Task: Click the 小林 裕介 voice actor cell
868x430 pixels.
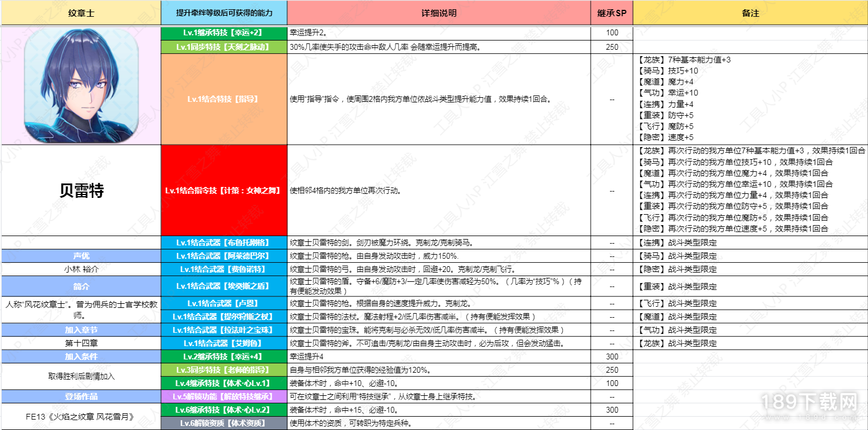Action: tap(81, 269)
